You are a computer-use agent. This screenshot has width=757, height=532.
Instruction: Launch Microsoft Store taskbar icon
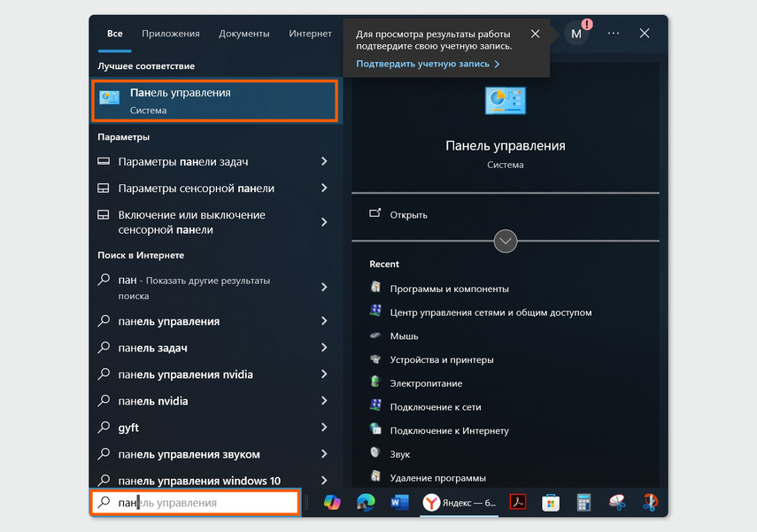tap(551, 503)
